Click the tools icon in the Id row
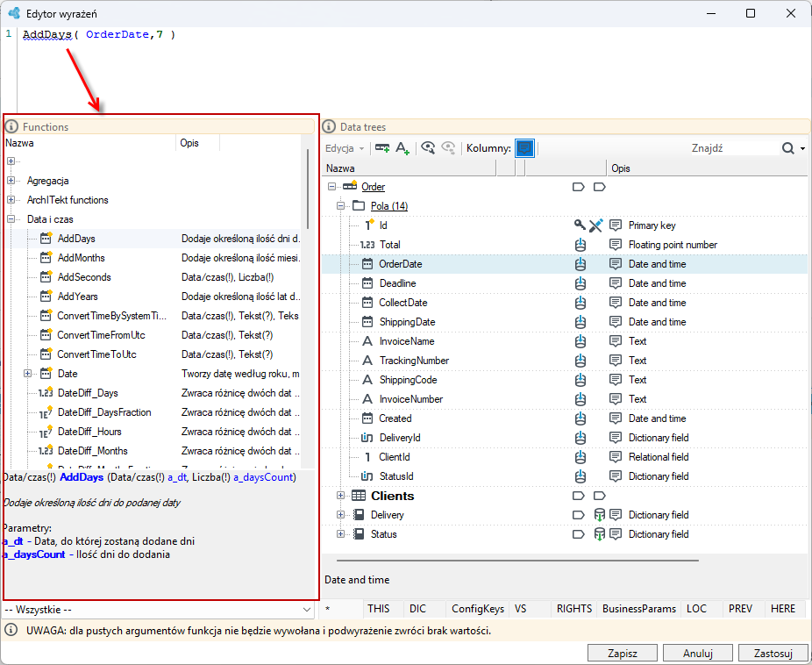The image size is (812, 665). [596, 225]
